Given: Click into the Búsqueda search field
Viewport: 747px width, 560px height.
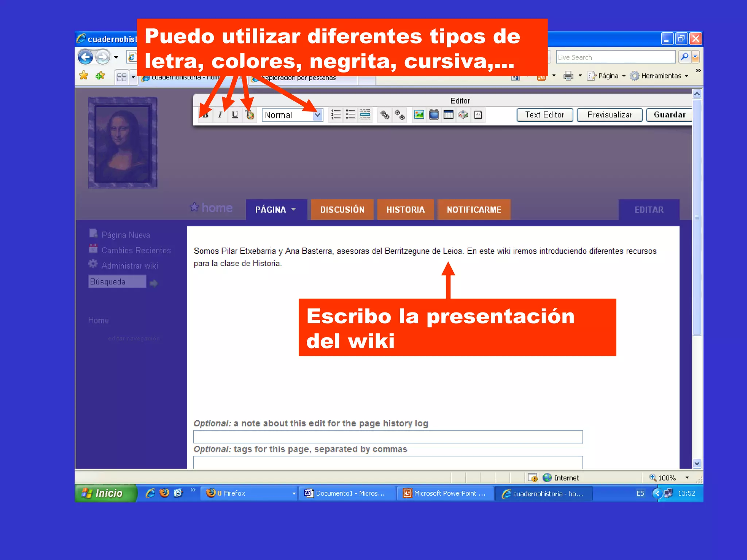Looking at the screenshot, I should point(117,281).
